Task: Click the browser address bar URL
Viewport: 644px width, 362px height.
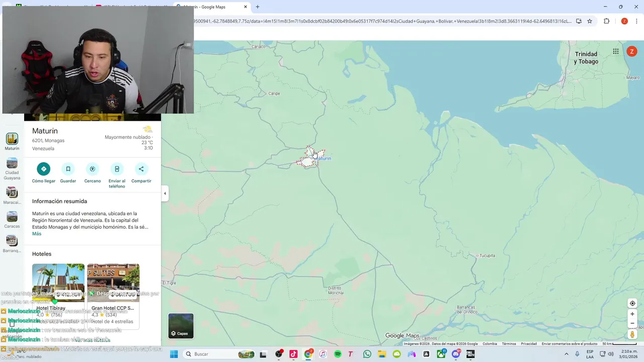Action: 382,21
